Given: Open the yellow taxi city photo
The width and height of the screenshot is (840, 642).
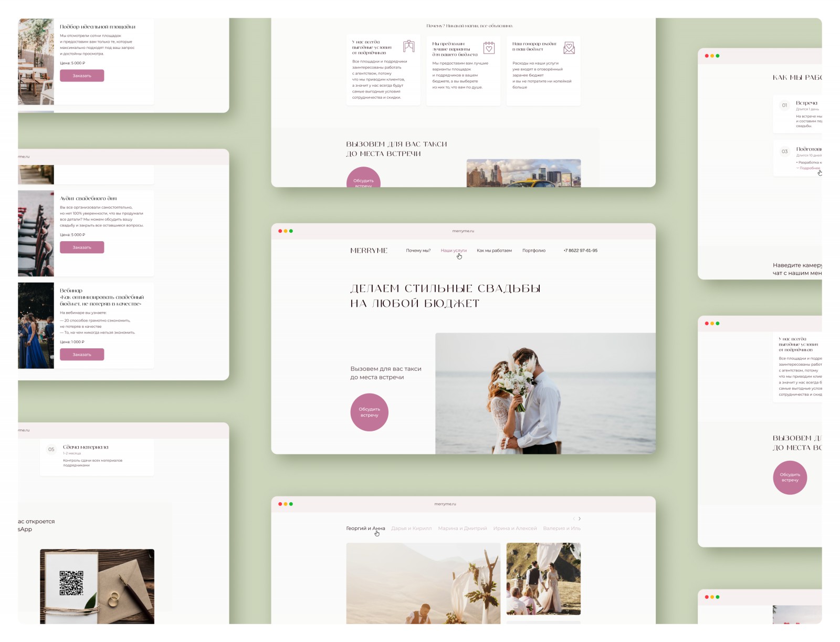Looking at the screenshot, I should [x=523, y=173].
